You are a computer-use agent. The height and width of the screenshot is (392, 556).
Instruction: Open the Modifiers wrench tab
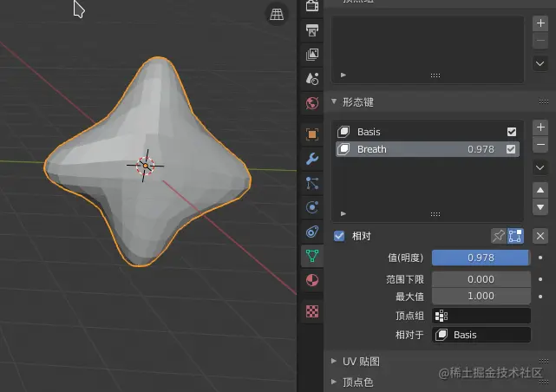tap(312, 159)
